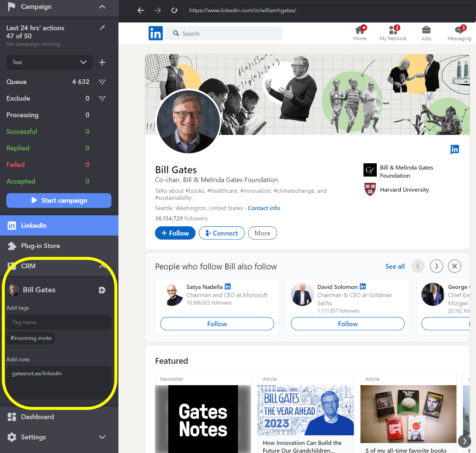Advance Featured carousel with next arrow
Viewport: 476px width, 453px height.
click(x=464, y=441)
